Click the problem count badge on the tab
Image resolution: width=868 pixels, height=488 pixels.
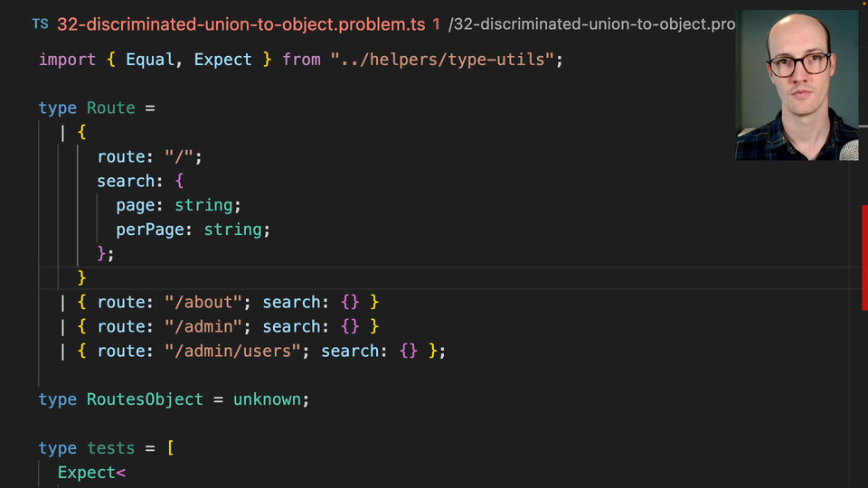tap(436, 24)
